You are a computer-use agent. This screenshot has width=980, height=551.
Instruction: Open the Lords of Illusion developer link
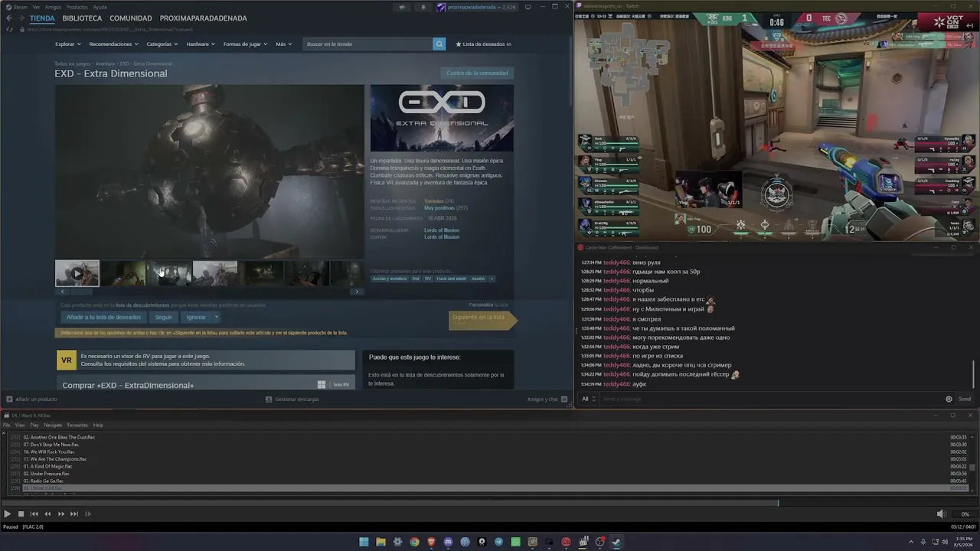pos(442,230)
